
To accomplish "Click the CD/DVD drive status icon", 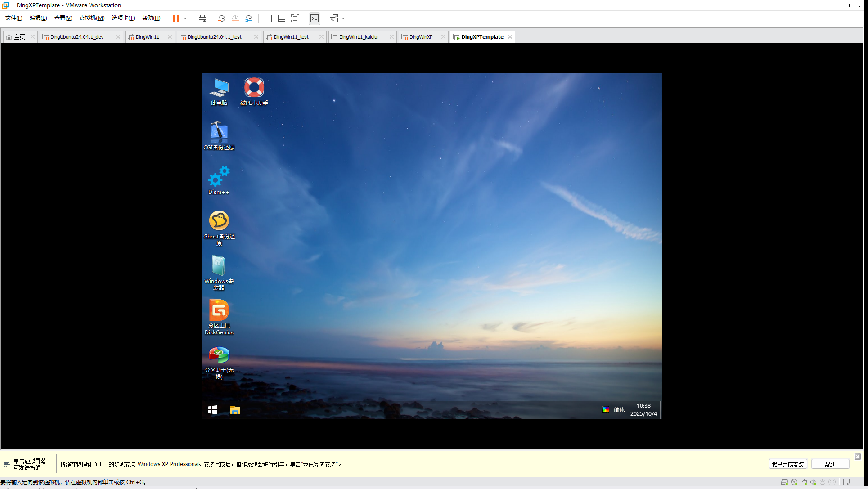I will [x=794, y=482].
